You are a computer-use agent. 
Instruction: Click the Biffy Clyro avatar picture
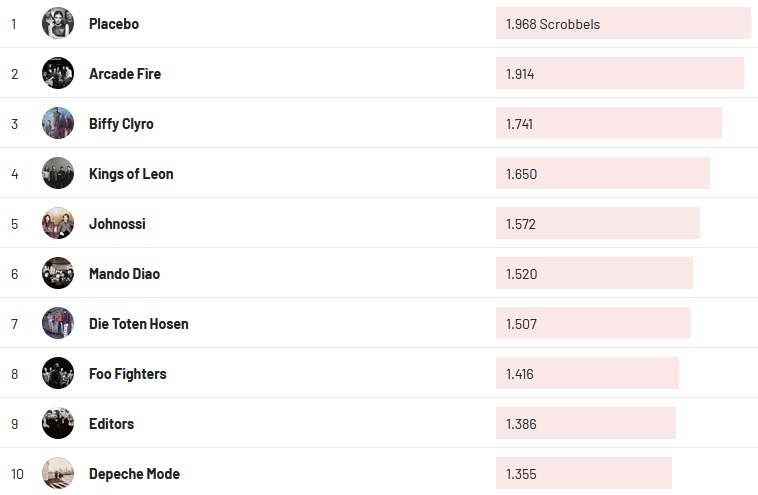58,123
